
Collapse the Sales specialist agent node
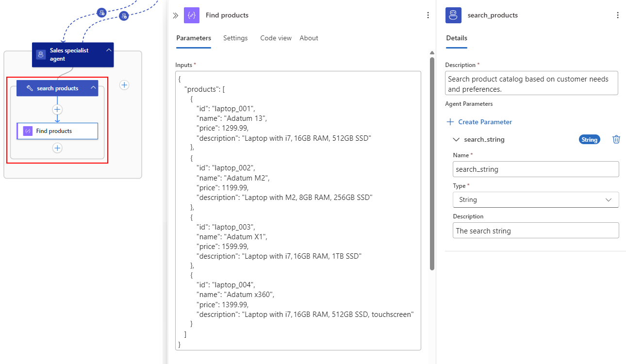click(x=109, y=50)
